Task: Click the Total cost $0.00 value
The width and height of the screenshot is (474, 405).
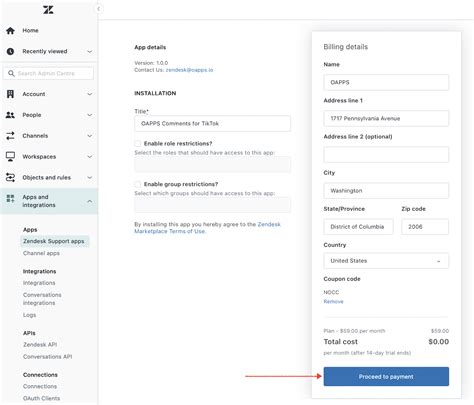Action: click(438, 342)
